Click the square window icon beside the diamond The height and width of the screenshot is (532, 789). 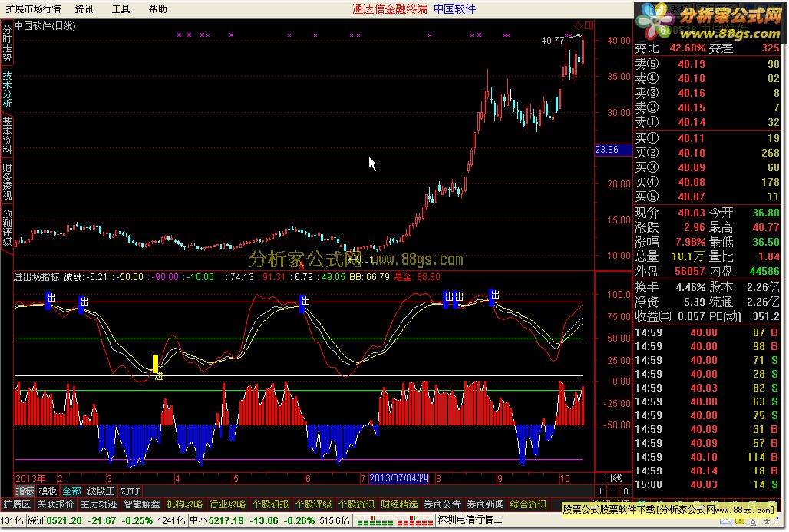pyautogui.click(x=588, y=25)
